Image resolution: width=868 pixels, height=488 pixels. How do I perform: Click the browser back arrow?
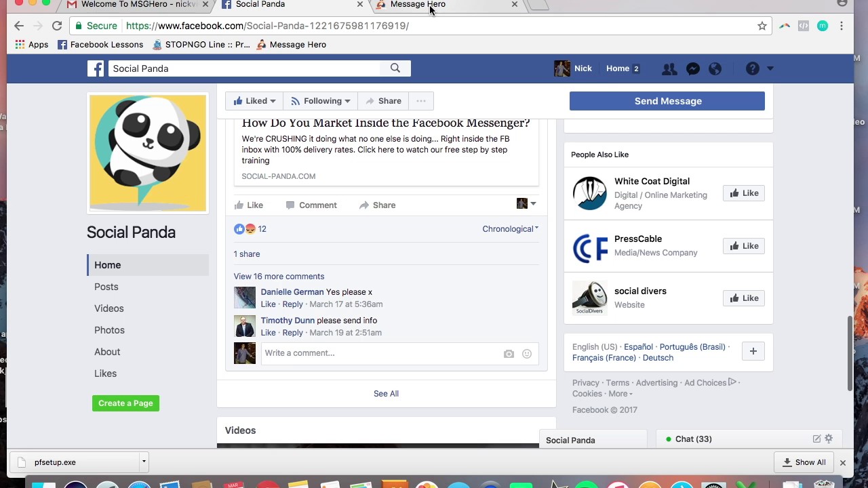pos(19,26)
